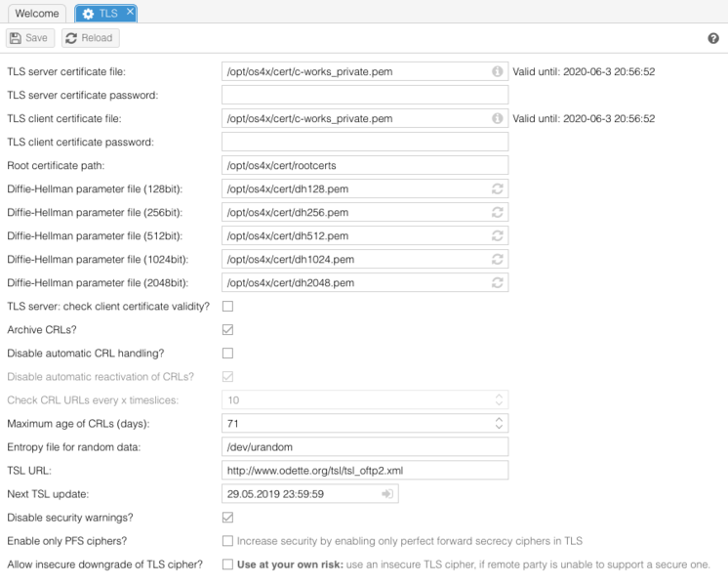Click the arrow icon beside Next TSL update
The height and width of the screenshot is (585, 728).
(x=387, y=494)
